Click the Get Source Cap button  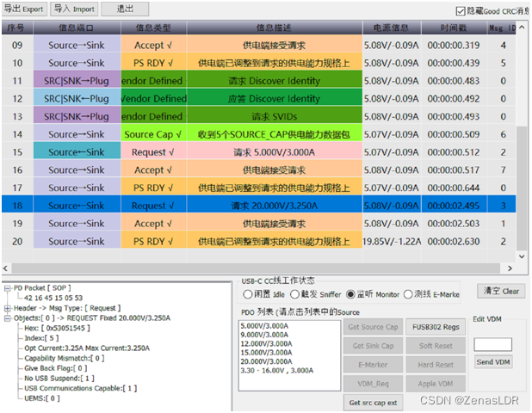coord(373,327)
